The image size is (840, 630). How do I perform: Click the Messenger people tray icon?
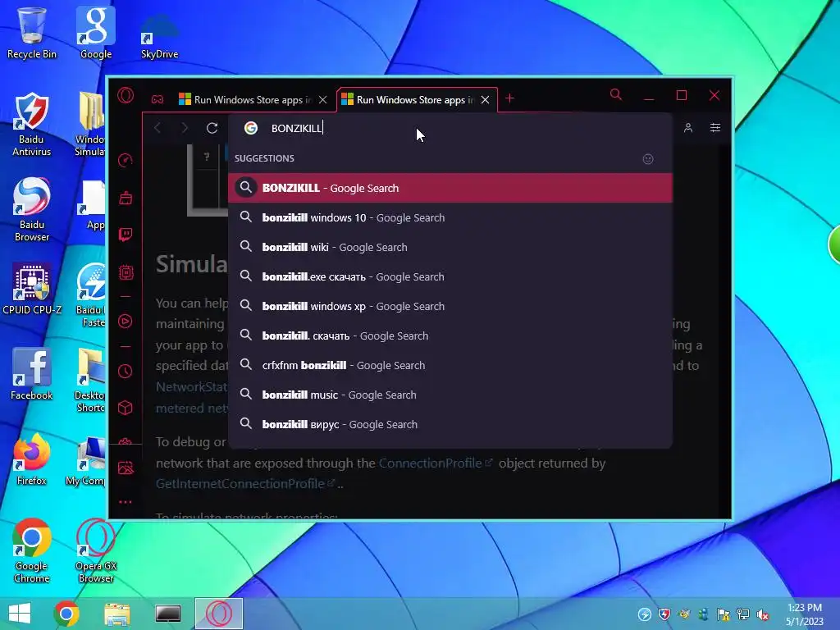[703, 614]
